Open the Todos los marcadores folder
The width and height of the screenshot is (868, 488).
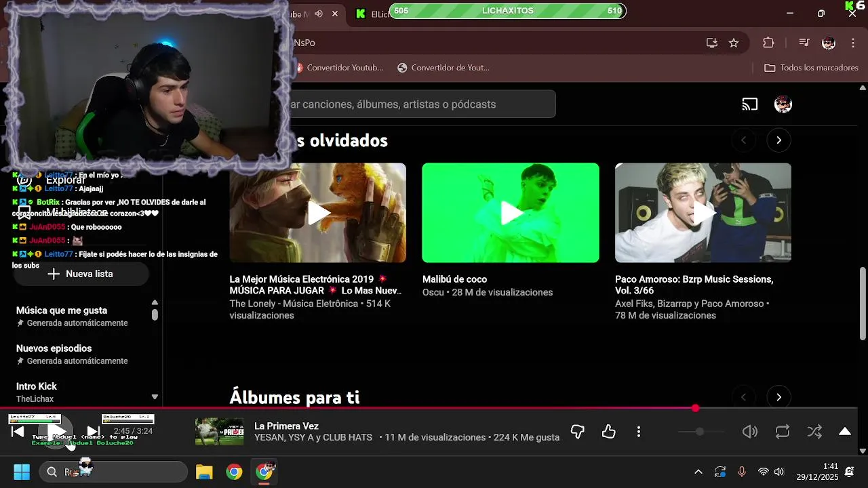[811, 68]
